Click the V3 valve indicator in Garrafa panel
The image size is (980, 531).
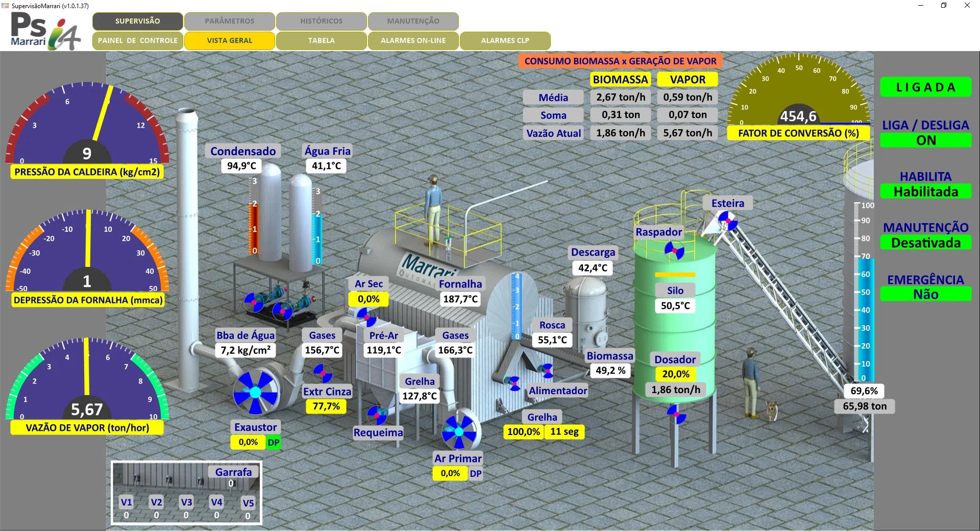(186, 502)
